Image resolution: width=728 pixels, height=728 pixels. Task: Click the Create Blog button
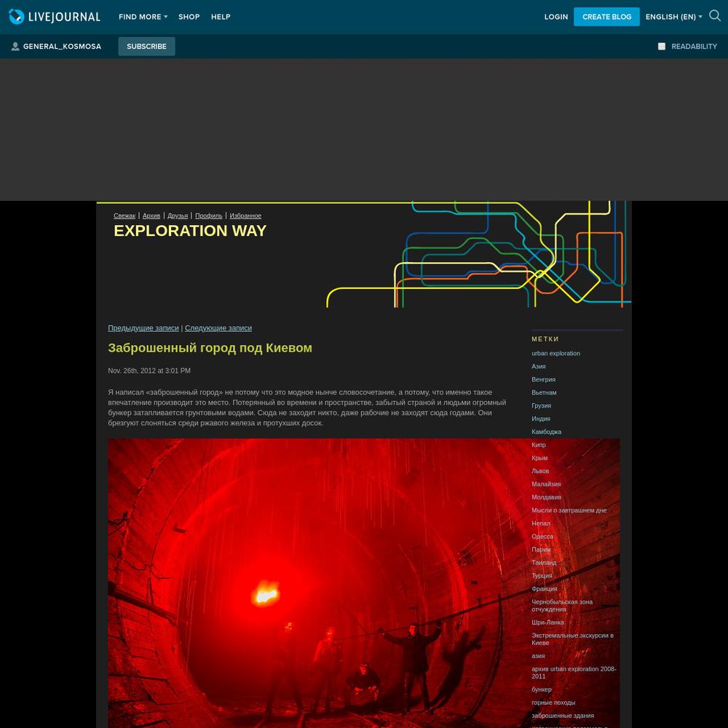click(x=607, y=17)
